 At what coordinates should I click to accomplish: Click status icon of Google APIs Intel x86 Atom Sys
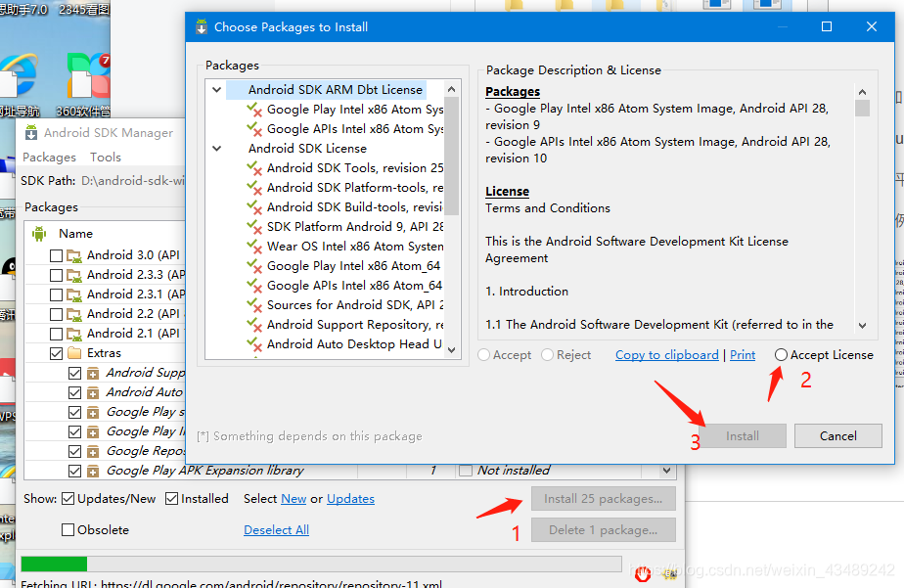tap(254, 129)
